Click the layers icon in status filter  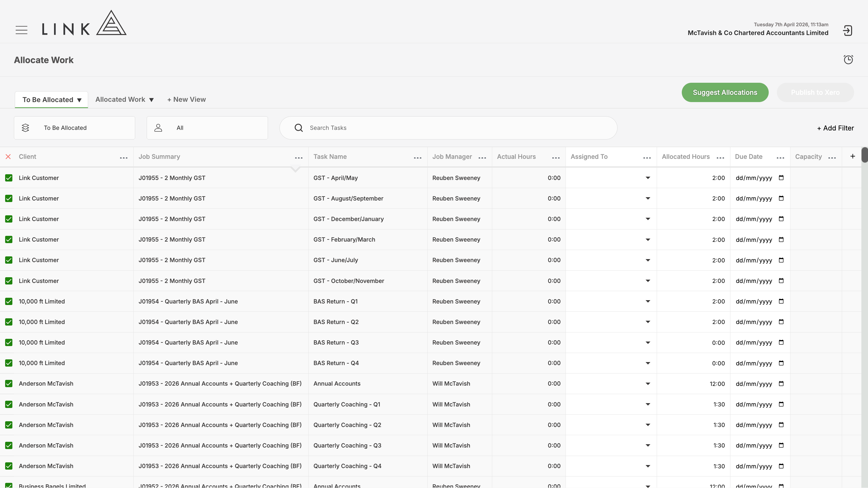coord(25,128)
